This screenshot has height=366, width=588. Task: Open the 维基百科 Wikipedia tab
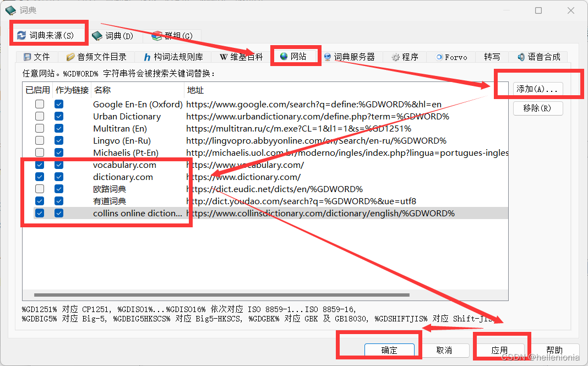(x=241, y=56)
